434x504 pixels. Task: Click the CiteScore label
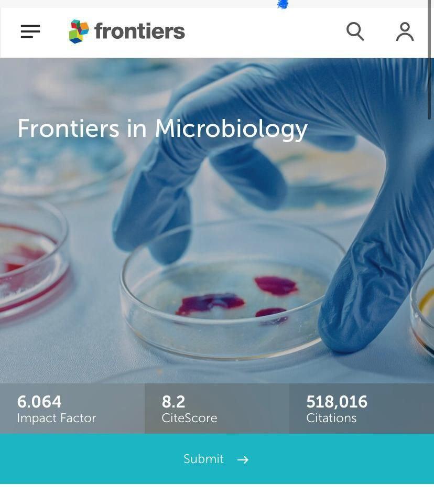coord(189,418)
